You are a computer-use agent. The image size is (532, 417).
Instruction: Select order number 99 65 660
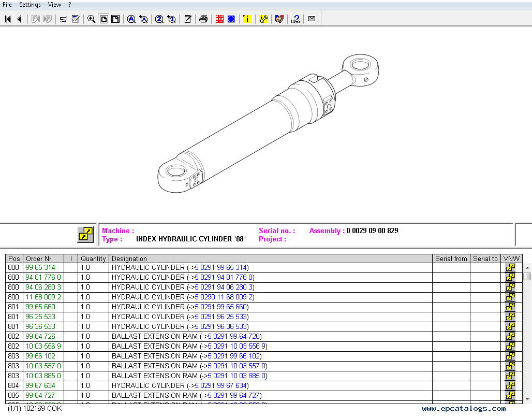click(40, 307)
